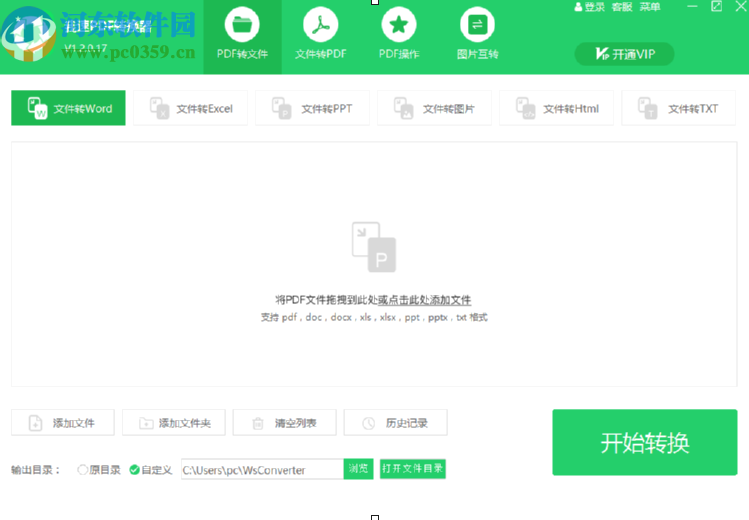Click the 开通VIP button
The width and height of the screenshot is (749, 520).
(624, 54)
